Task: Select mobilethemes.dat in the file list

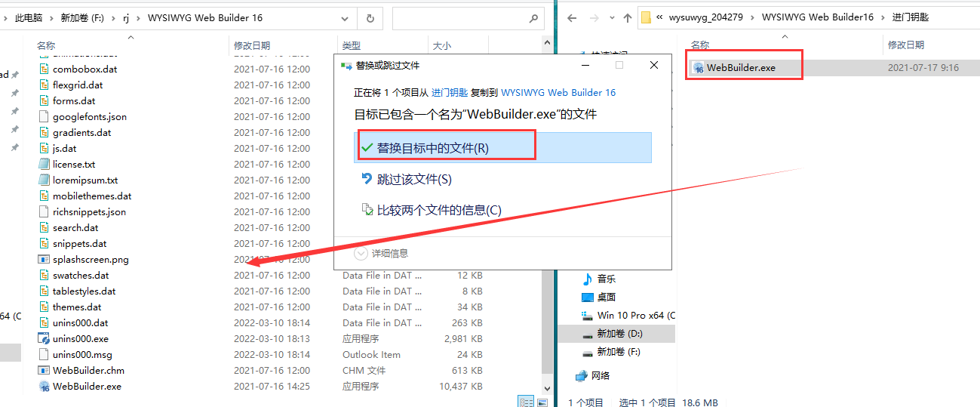Action: 92,196
